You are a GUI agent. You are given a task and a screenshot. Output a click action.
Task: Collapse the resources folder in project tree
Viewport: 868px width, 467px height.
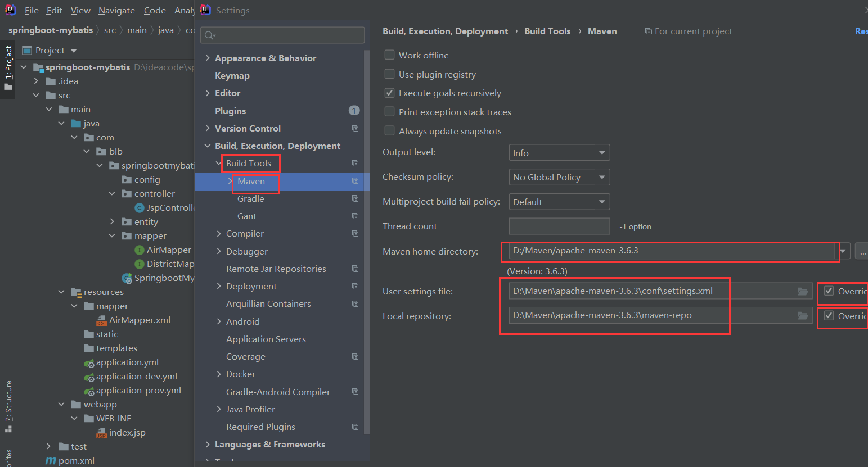[61, 292]
